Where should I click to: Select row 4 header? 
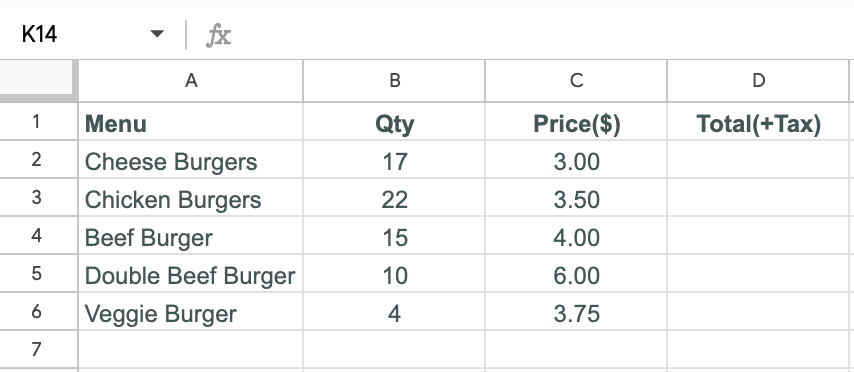[x=36, y=235]
